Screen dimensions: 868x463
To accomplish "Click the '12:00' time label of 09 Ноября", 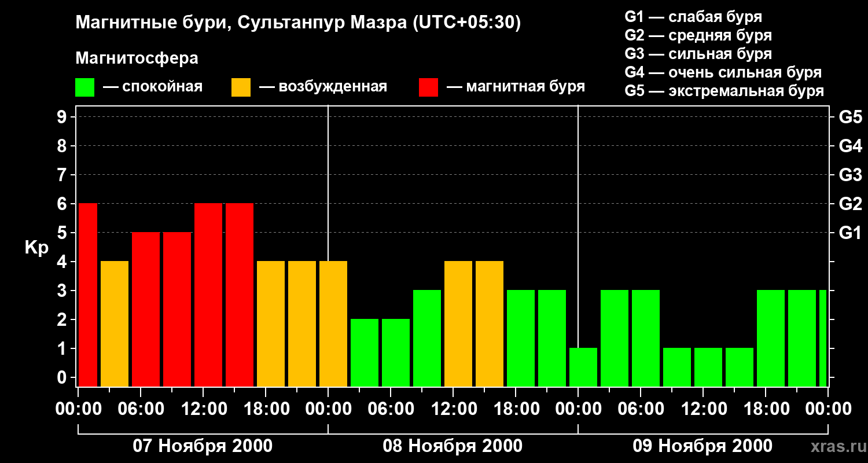I will [x=703, y=409].
